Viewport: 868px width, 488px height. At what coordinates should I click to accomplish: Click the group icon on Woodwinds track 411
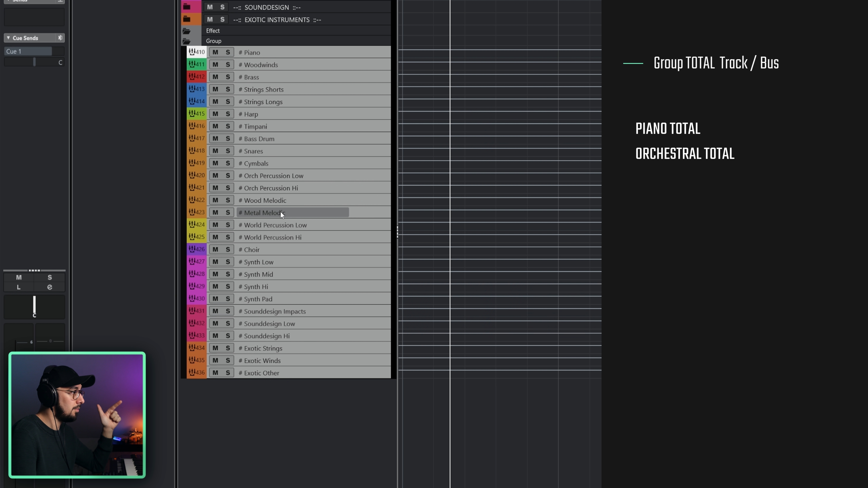(x=192, y=64)
